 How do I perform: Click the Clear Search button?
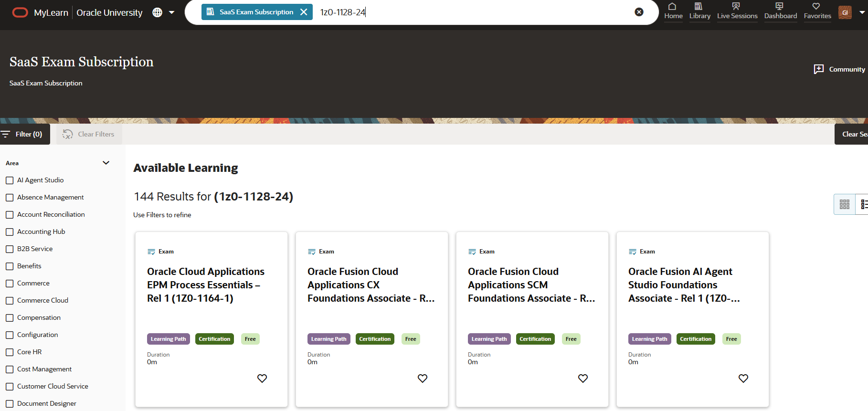coord(852,134)
